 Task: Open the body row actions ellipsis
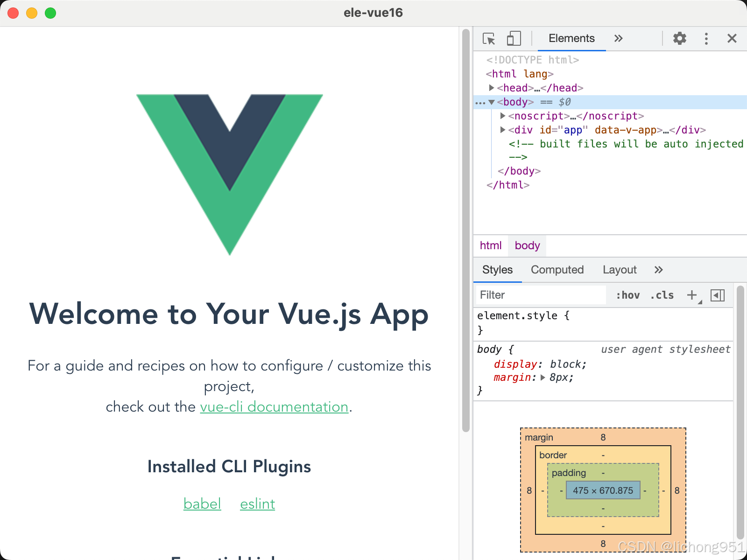[x=480, y=103]
